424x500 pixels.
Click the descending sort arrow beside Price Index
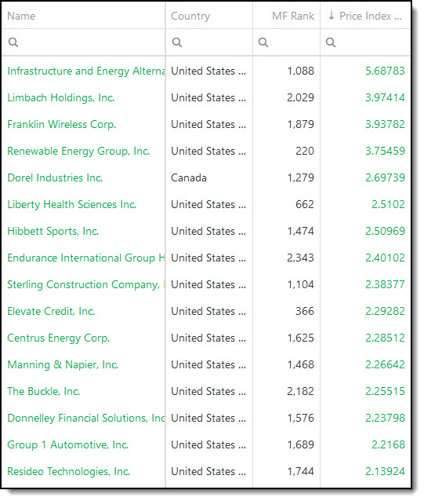(x=331, y=16)
